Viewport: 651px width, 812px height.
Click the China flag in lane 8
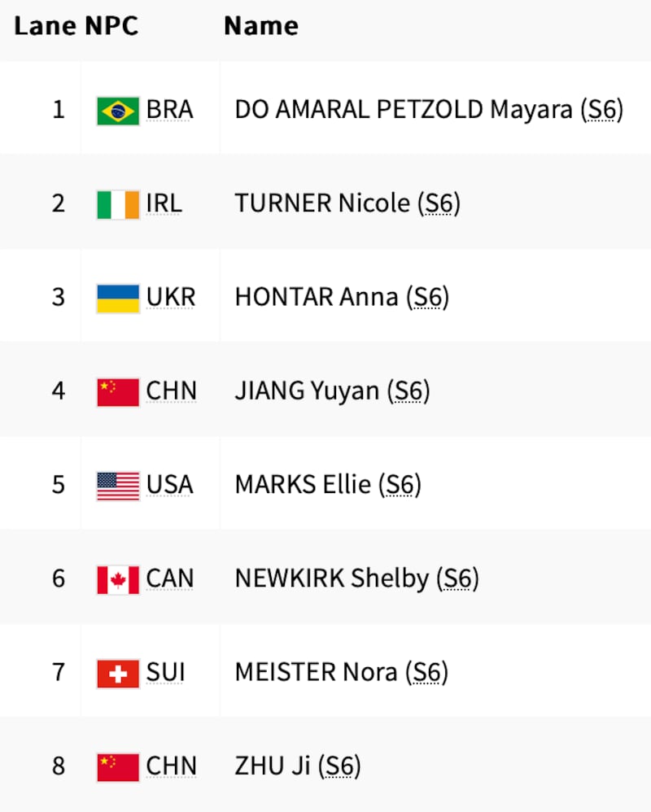(118, 767)
